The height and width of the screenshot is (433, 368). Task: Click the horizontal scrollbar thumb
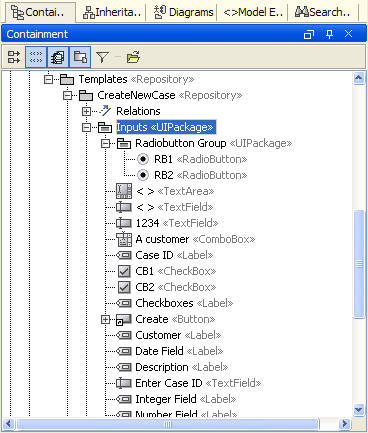(168, 424)
